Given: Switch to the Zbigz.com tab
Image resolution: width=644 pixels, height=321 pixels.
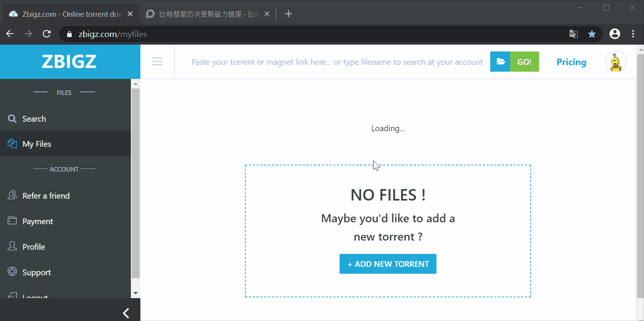Looking at the screenshot, I should coord(71,14).
